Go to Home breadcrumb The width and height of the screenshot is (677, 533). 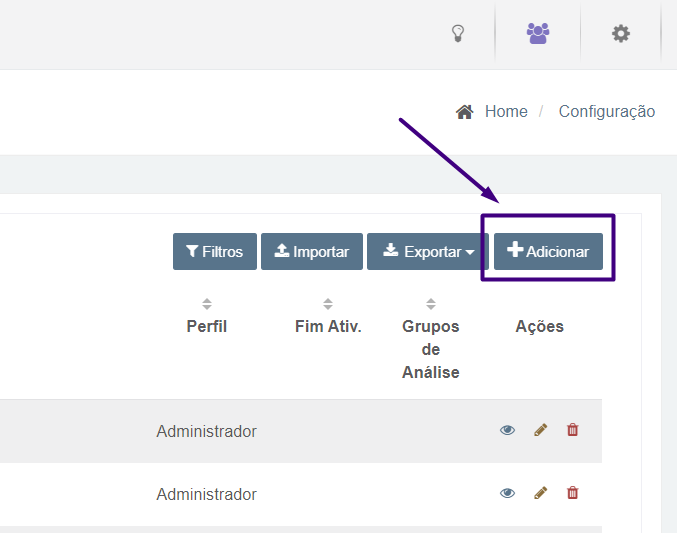[x=506, y=112]
